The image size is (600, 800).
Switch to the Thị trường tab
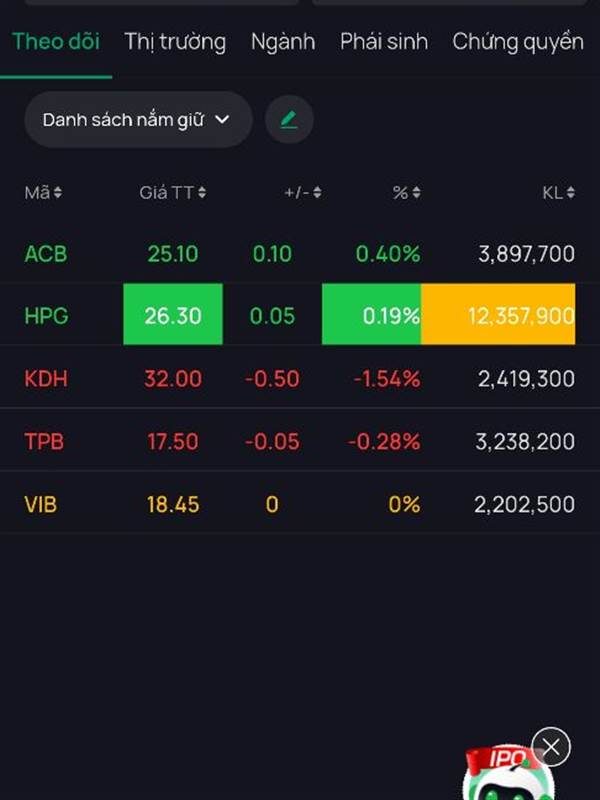[x=175, y=41]
